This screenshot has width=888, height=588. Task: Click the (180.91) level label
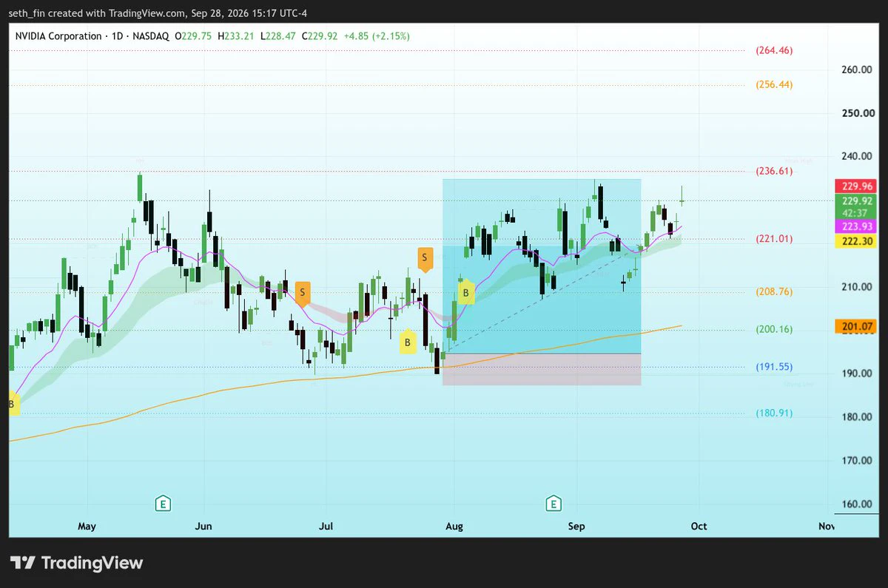774,413
